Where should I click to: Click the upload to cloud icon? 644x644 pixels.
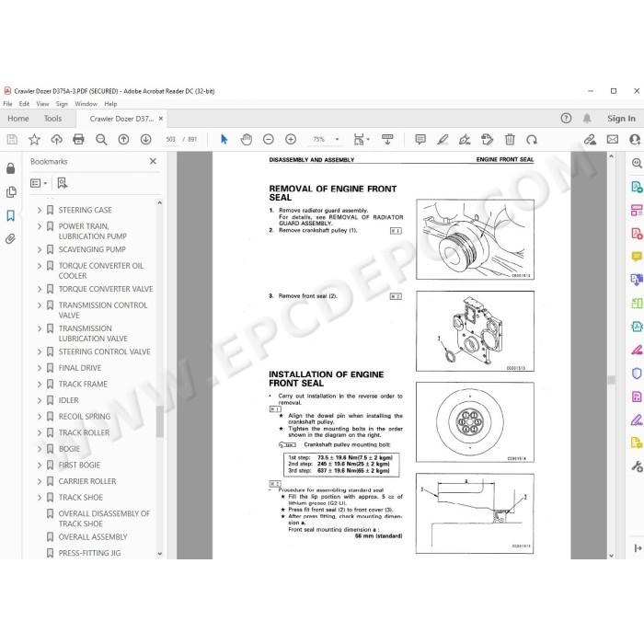(56, 140)
